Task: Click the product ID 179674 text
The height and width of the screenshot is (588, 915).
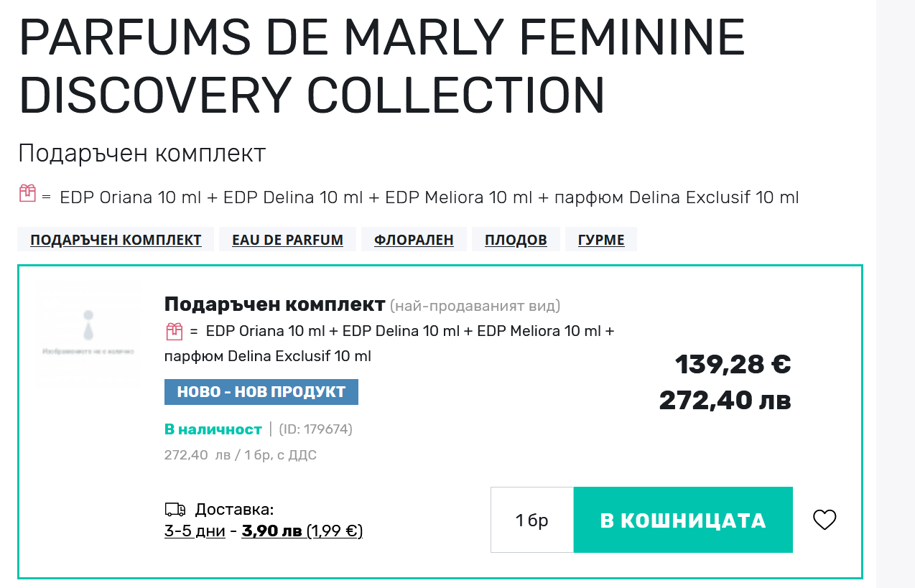Action: pyautogui.click(x=315, y=429)
